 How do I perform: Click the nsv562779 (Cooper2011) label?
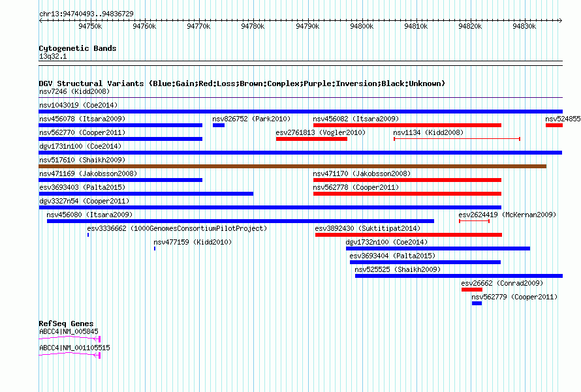click(514, 297)
